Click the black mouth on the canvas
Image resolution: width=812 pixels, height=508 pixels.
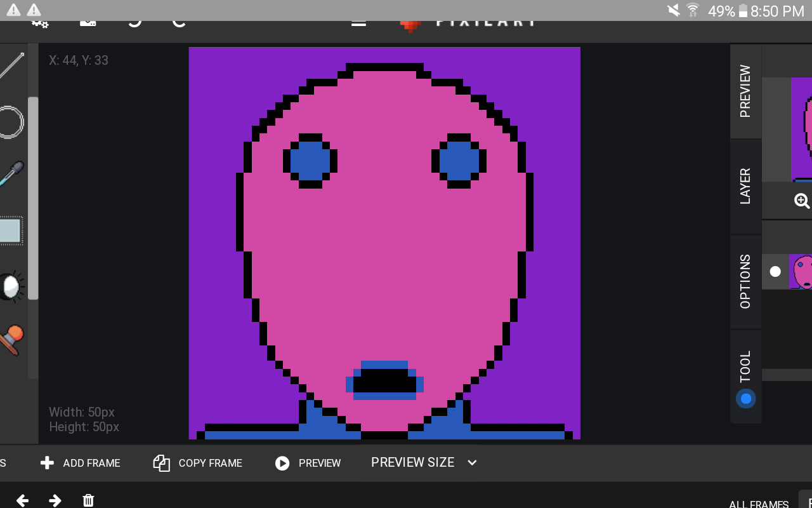[384, 380]
